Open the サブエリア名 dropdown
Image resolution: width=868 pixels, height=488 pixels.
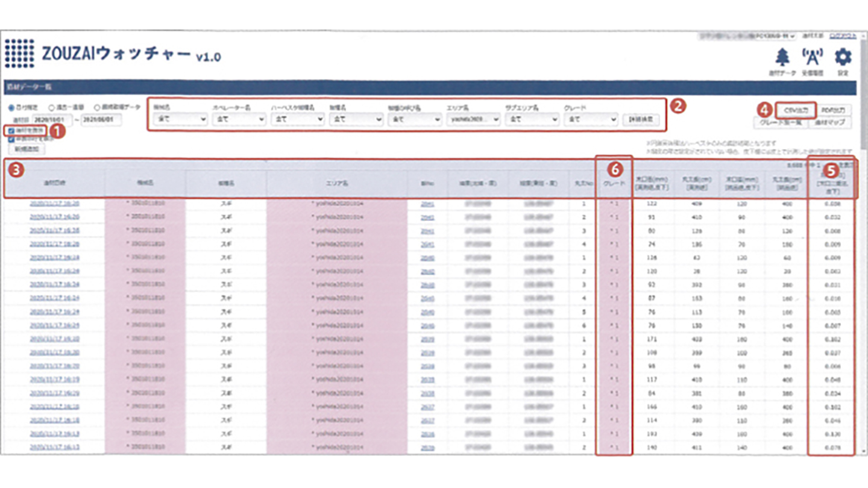[532, 119]
